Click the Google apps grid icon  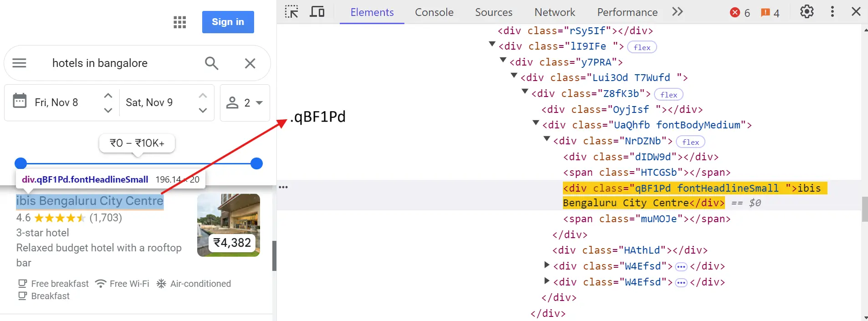tap(180, 22)
